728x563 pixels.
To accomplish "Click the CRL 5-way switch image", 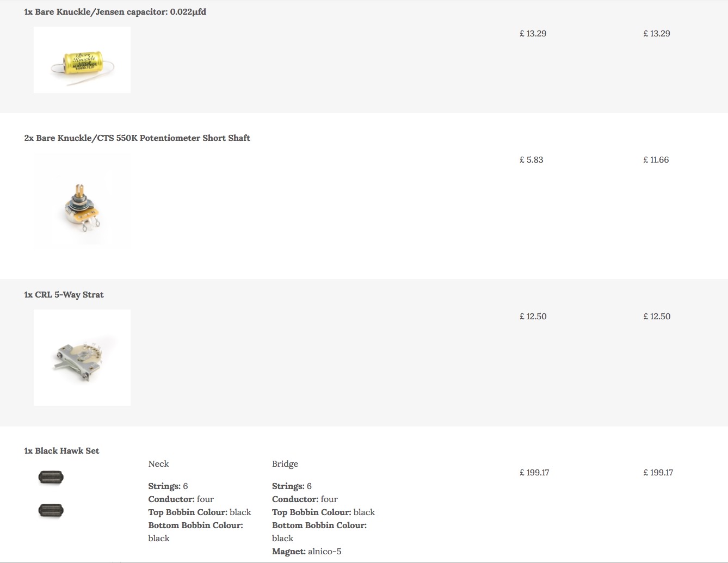I will (x=82, y=357).
